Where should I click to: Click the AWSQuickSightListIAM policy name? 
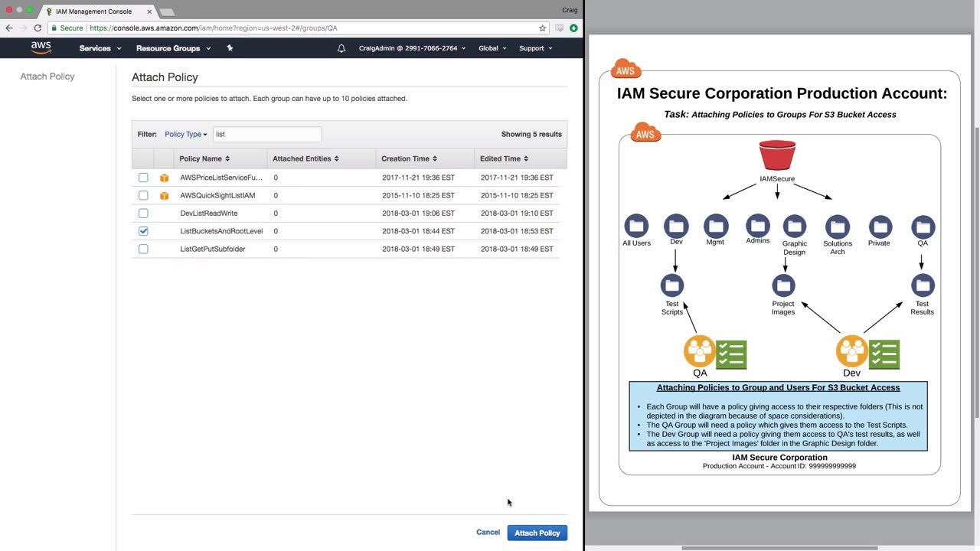[x=217, y=195]
